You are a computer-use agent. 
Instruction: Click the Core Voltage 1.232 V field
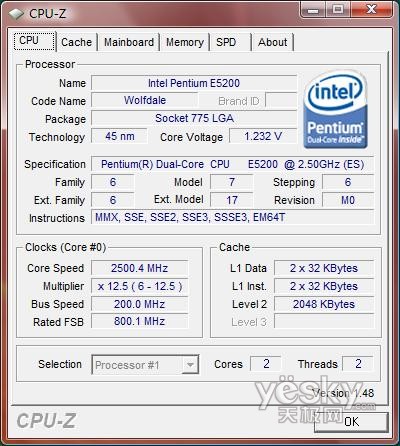(x=263, y=136)
